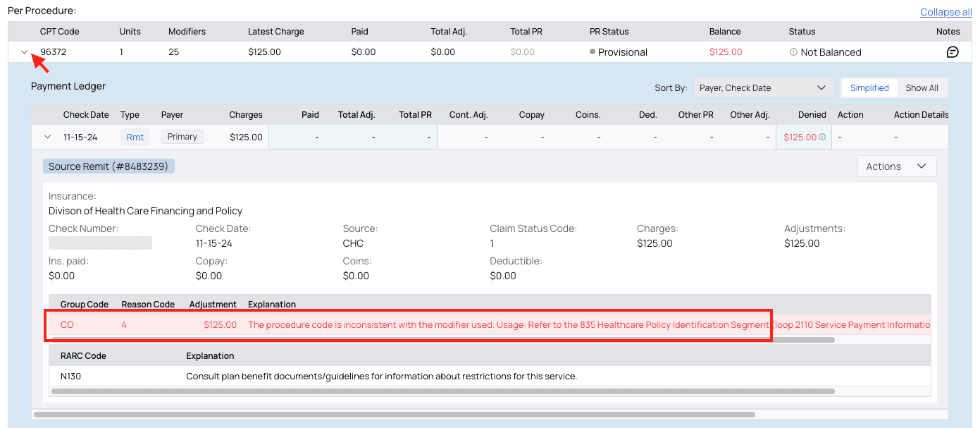Image resolution: width=980 pixels, height=428 pixels.
Task: Switch to Show All ledger view
Action: tap(922, 88)
